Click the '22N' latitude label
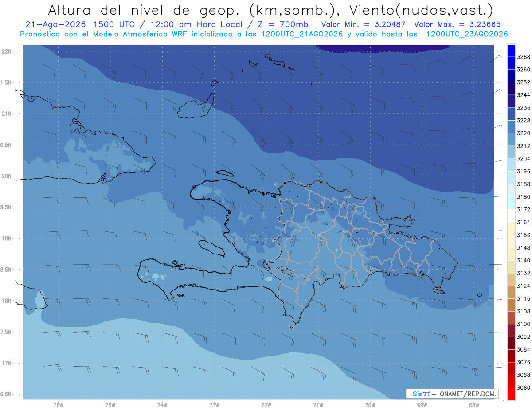Viewport: 532px width, 411px height. pos(7,51)
